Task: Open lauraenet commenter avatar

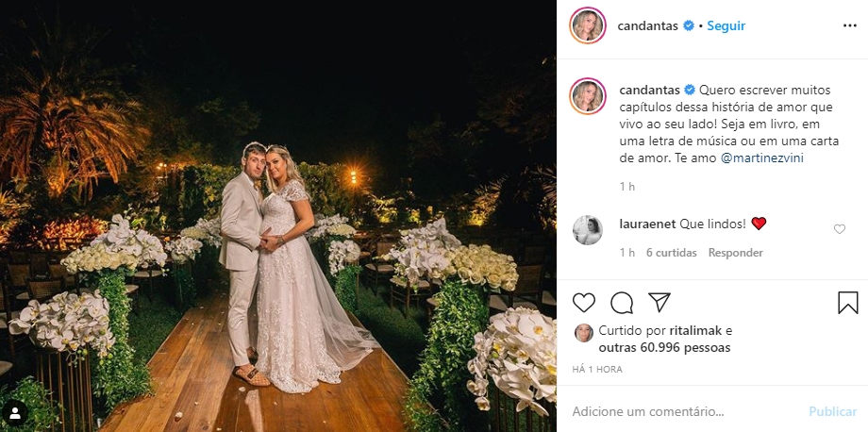Action: 588,230
